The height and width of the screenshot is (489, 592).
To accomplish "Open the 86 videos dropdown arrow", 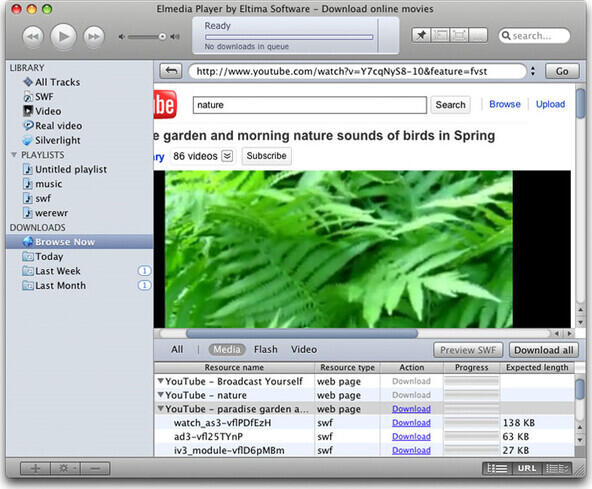I will tap(227, 156).
